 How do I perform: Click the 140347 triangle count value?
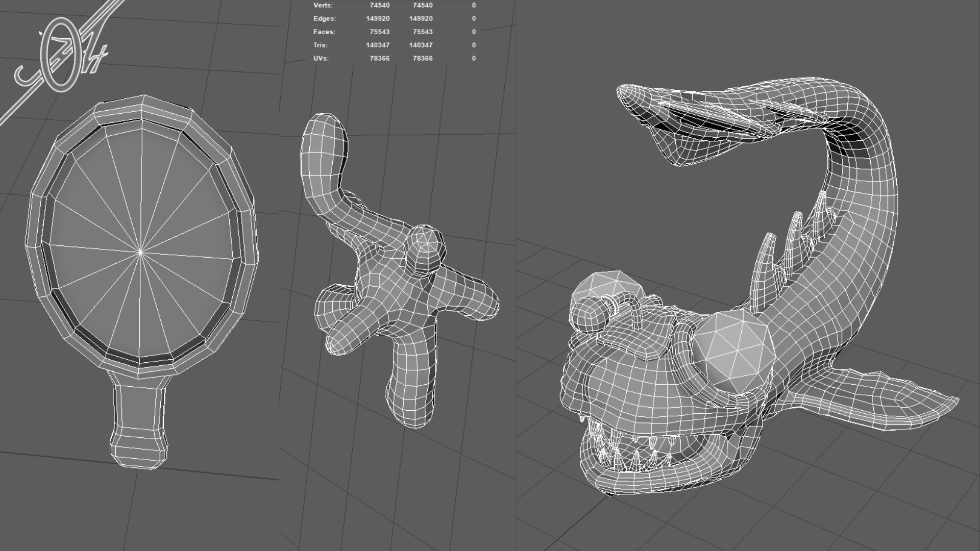[378, 45]
